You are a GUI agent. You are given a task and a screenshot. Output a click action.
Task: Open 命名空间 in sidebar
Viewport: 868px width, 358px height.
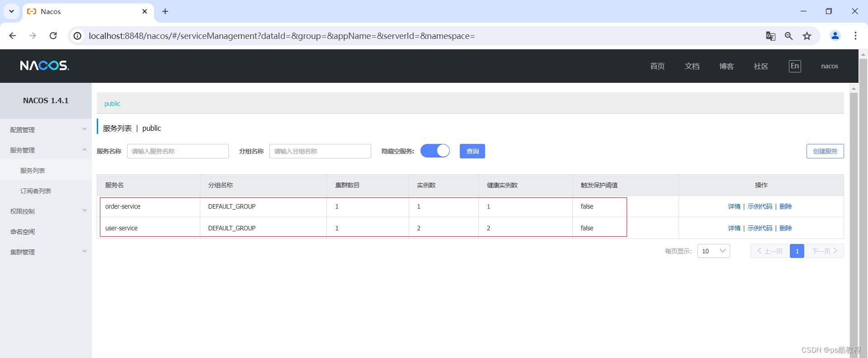point(23,232)
